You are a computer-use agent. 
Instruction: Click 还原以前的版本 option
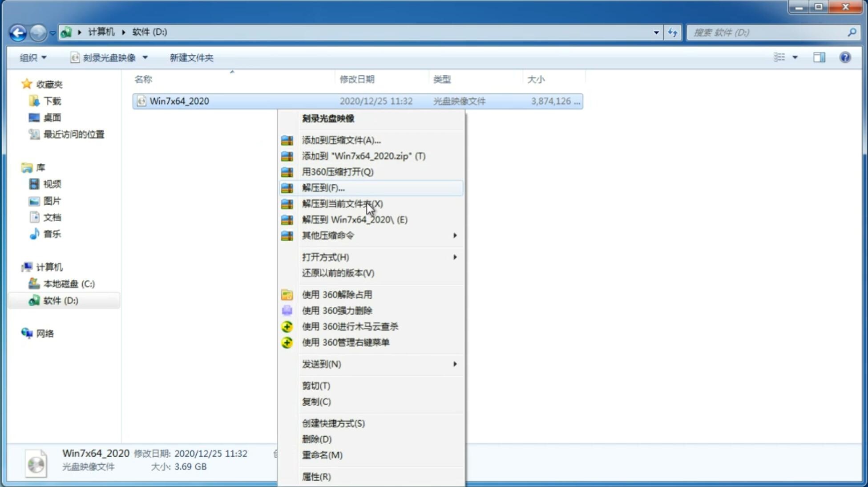pyautogui.click(x=338, y=273)
